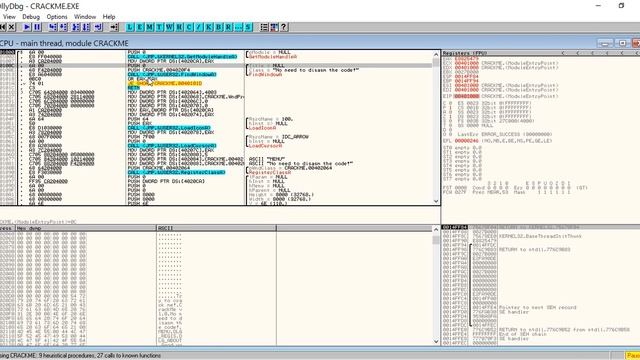The width and height of the screenshot is (640, 360).
Task: Click the ASCII column header in dump
Action: [x=216, y=228]
